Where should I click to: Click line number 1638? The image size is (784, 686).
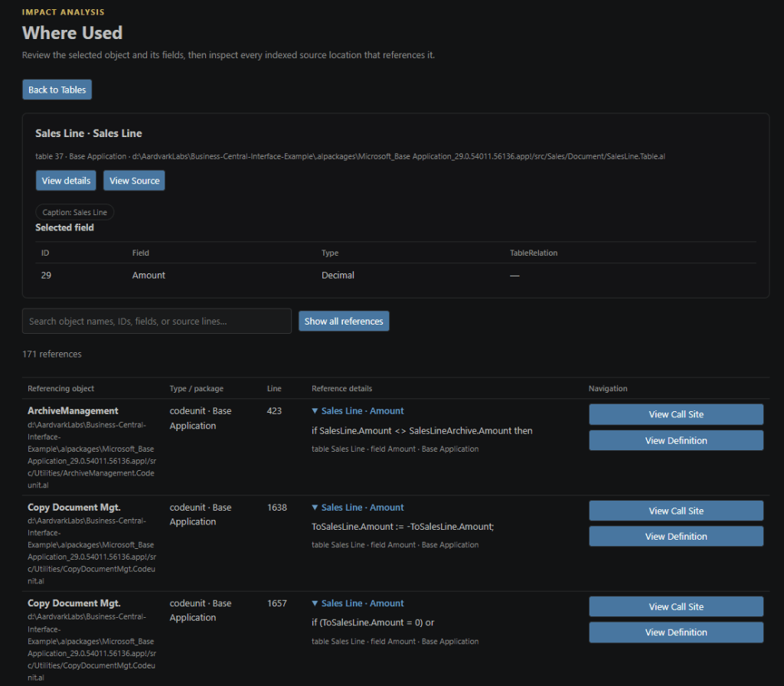point(277,507)
